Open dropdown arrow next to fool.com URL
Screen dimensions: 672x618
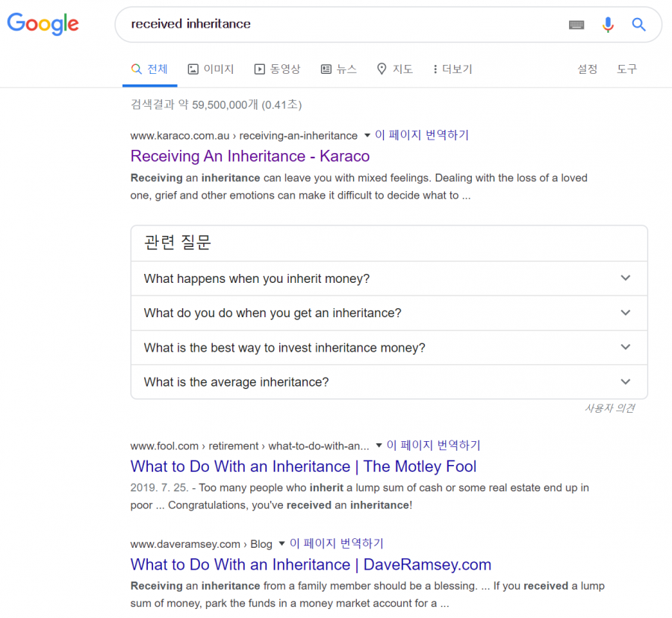pyautogui.click(x=379, y=446)
